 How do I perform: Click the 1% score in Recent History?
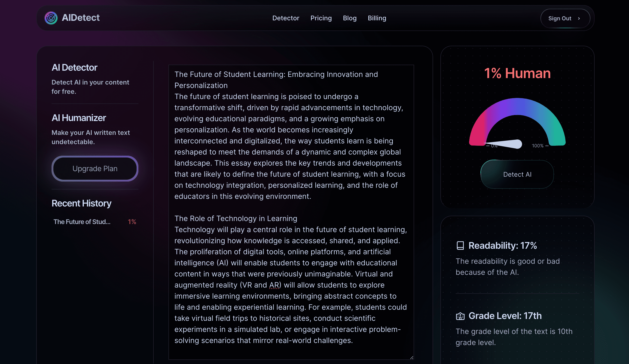coord(132,222)
